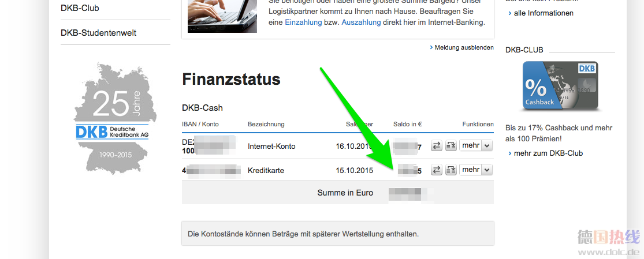Image resolution: width=644 pixels, height=259 pixels.
Task: Click transfer icon in Kreditkarte row
Action: pyautogui.click(x=437, y=170)
